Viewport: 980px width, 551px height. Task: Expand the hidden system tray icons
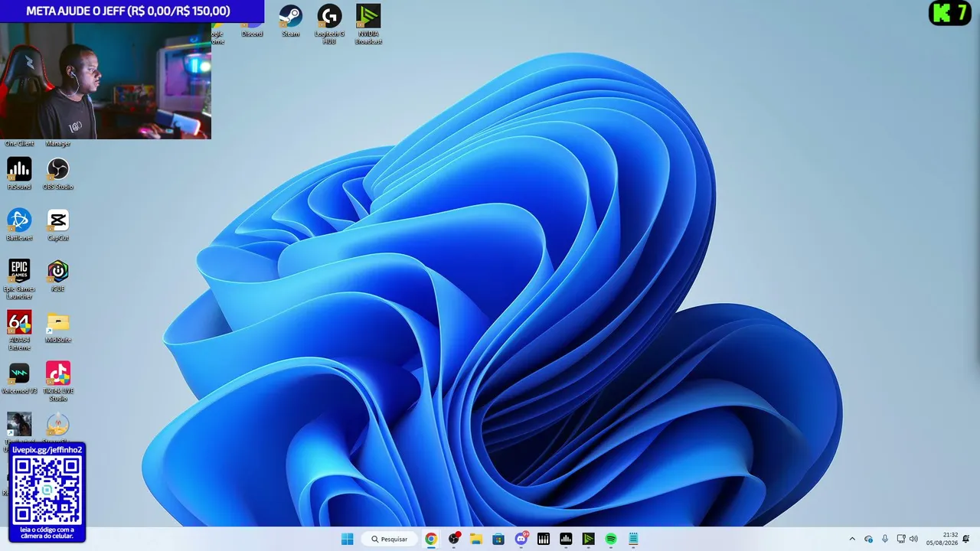pos(852,539)
